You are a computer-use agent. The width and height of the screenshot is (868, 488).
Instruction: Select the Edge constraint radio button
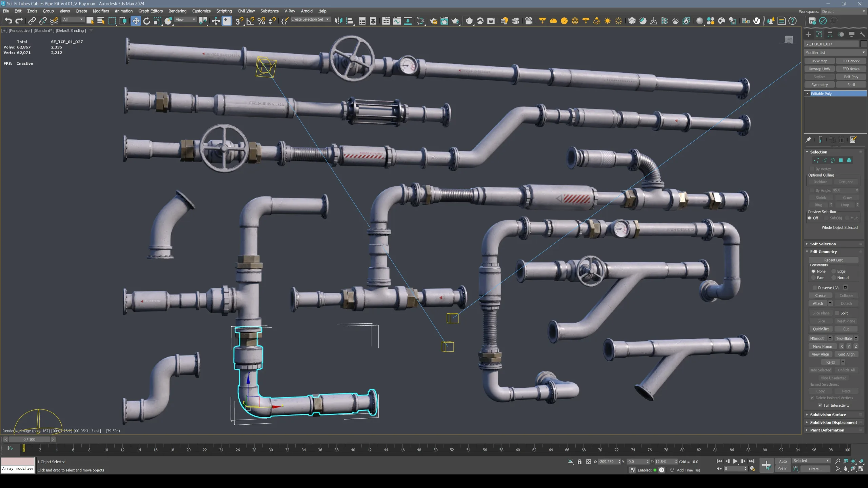(834, 271)
